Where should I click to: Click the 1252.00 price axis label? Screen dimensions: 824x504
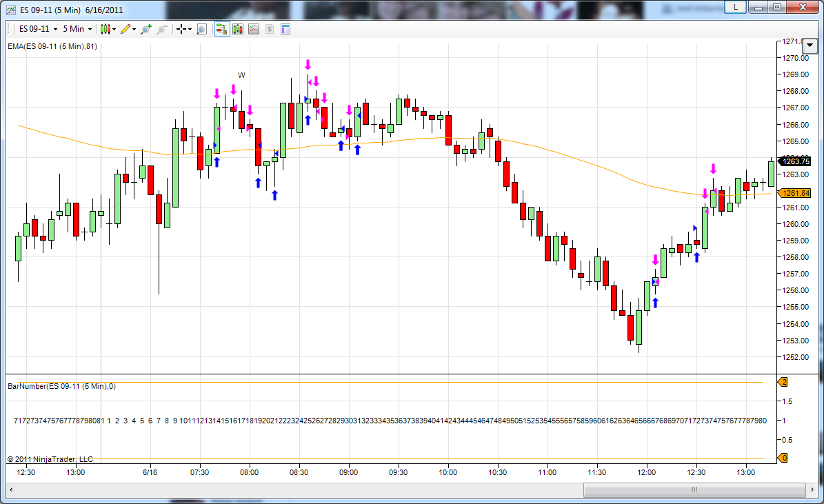tap(796, 357)
